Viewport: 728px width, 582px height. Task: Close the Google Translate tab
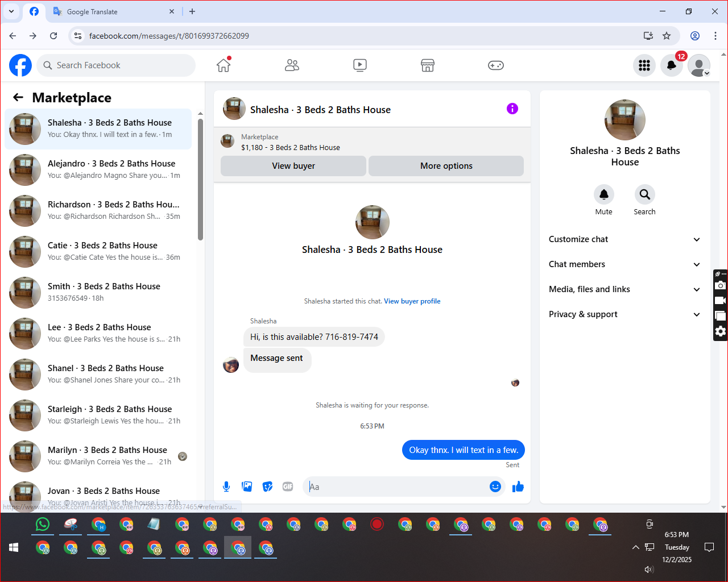click(172, 11)
